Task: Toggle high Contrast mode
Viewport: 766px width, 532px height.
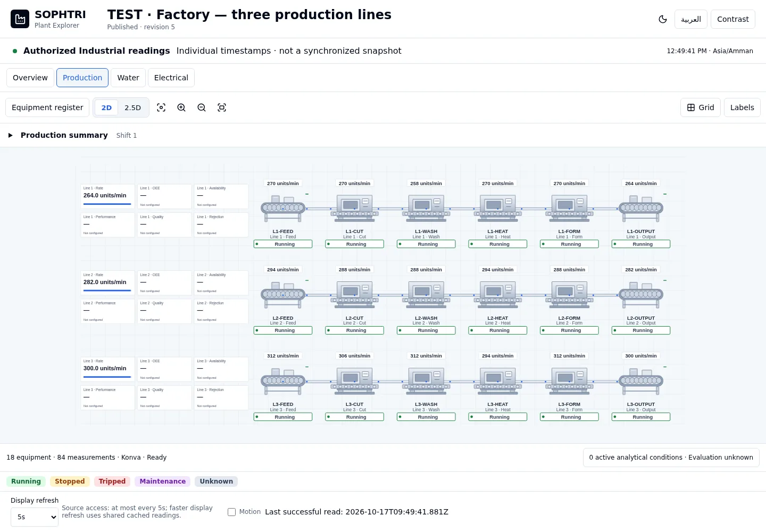Action: pos(733,19)
